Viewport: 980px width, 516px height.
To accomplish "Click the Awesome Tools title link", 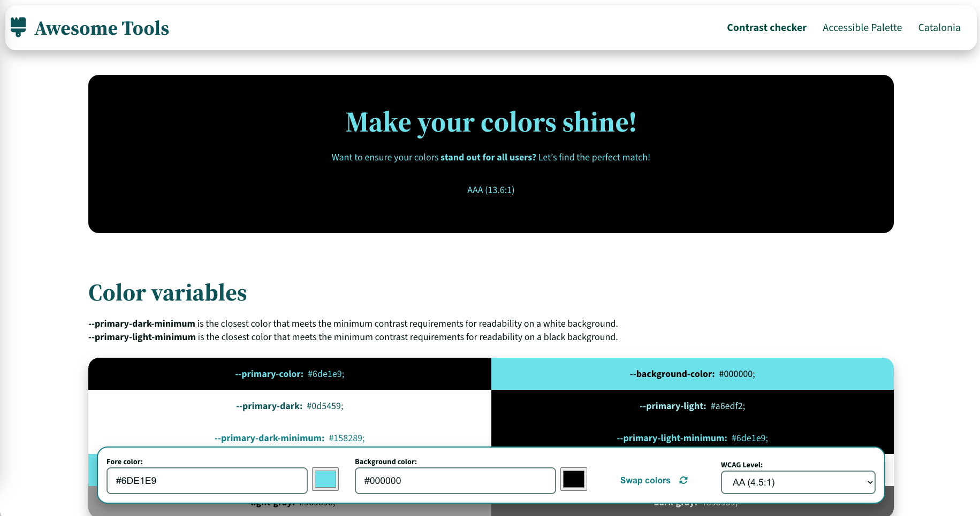I will pos(102,28).
